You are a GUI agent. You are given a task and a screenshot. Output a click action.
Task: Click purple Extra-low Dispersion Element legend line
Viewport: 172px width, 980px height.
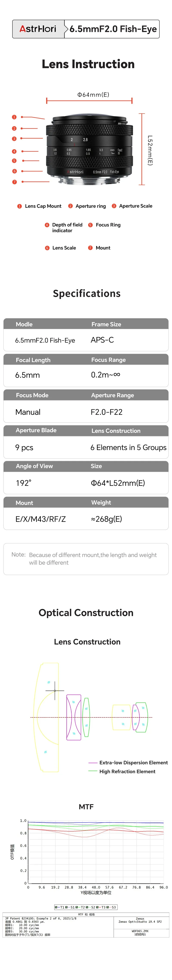coord(93,763)
